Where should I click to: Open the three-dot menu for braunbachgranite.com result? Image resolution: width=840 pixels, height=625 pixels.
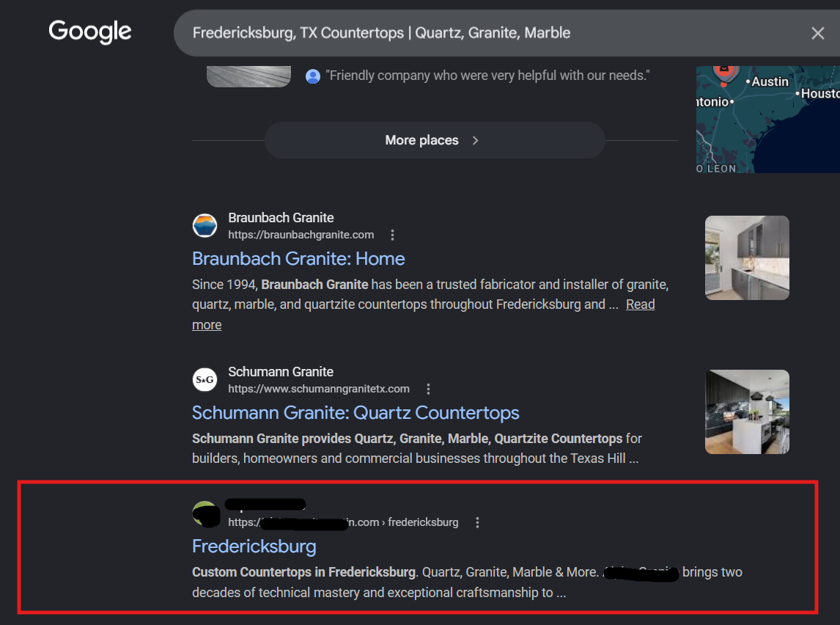tap(393, 235)
